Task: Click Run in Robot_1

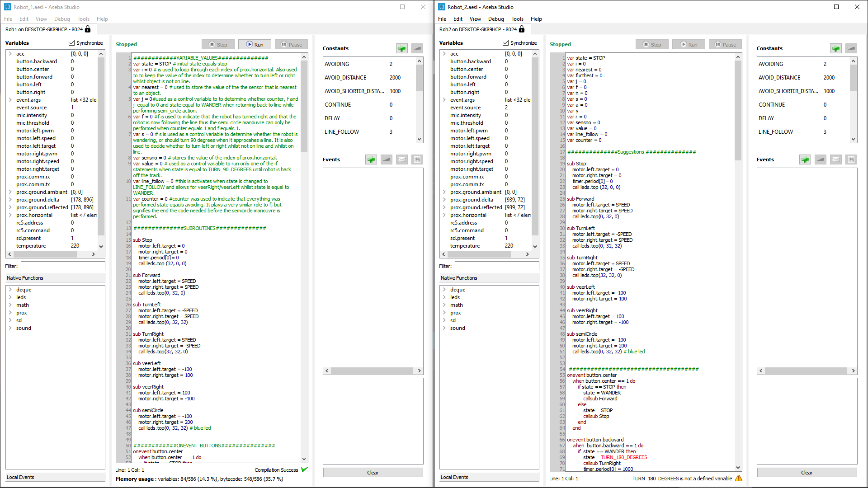Action: 255,44
